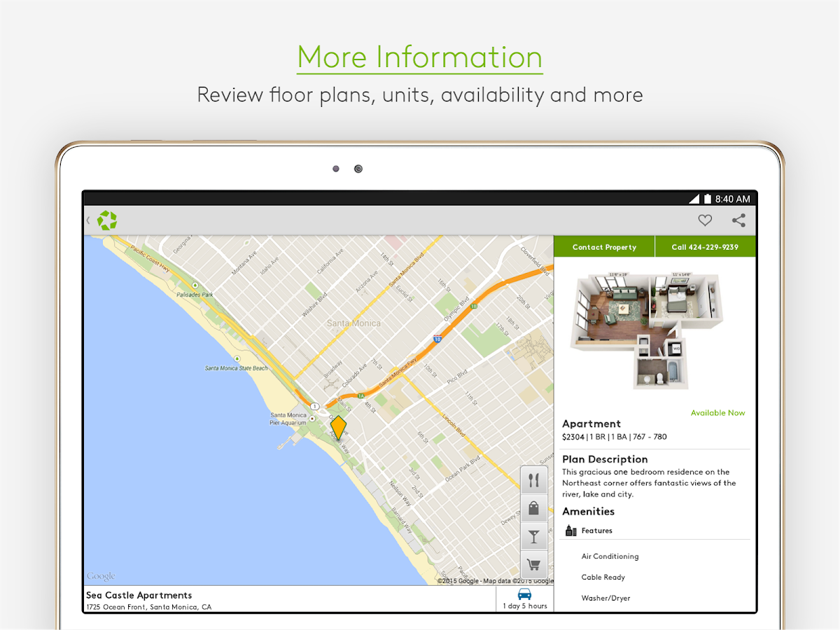Select the restaurants map overlay icon
Screen dimensions: 840x630
point(533,479)
